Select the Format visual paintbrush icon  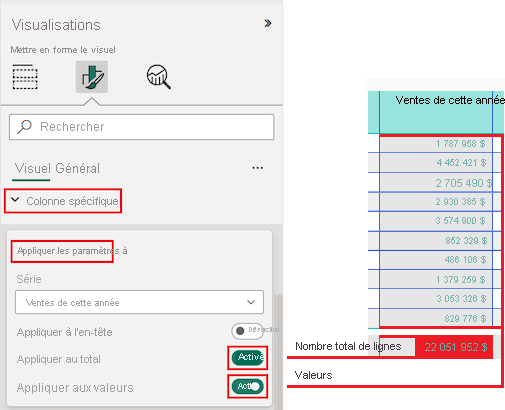coord(92,77)
